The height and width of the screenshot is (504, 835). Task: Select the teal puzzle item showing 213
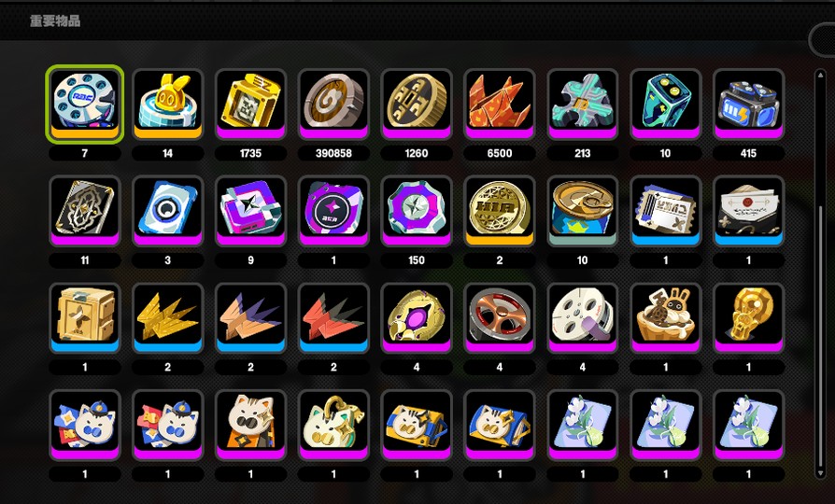point(583,105)
